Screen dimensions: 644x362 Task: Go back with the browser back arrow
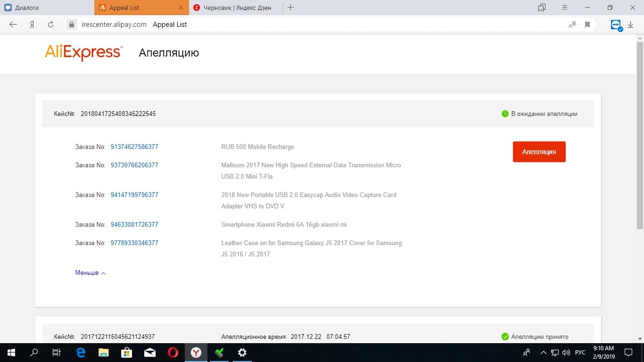coord(13,25)
